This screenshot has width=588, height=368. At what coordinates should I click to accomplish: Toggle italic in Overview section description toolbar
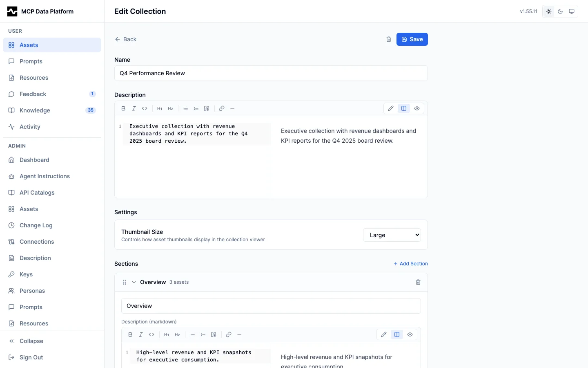(141, 334)
